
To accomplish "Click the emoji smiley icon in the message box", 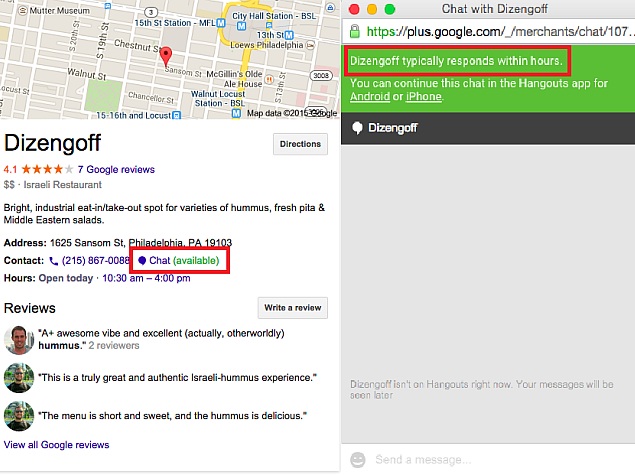I will tap(358, 460).
